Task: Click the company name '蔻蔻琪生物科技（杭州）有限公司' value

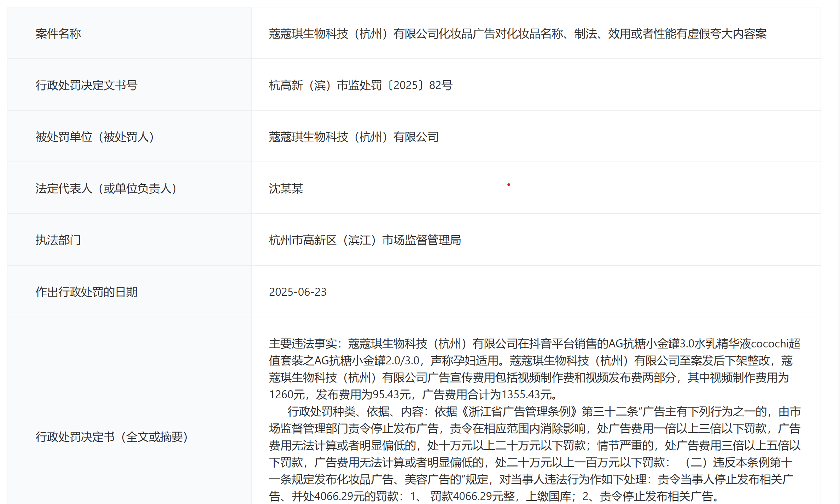Action: click(354, 137)
